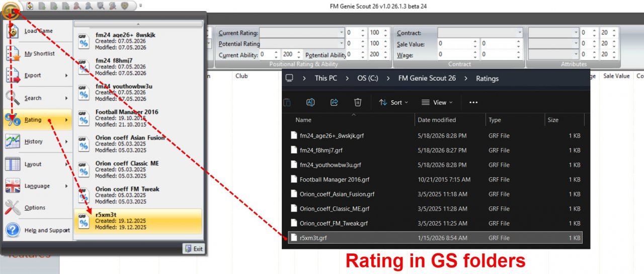Screen dimensions: 644x274
Task: Open Options from the application menu
Action: (x=38, y=208)
